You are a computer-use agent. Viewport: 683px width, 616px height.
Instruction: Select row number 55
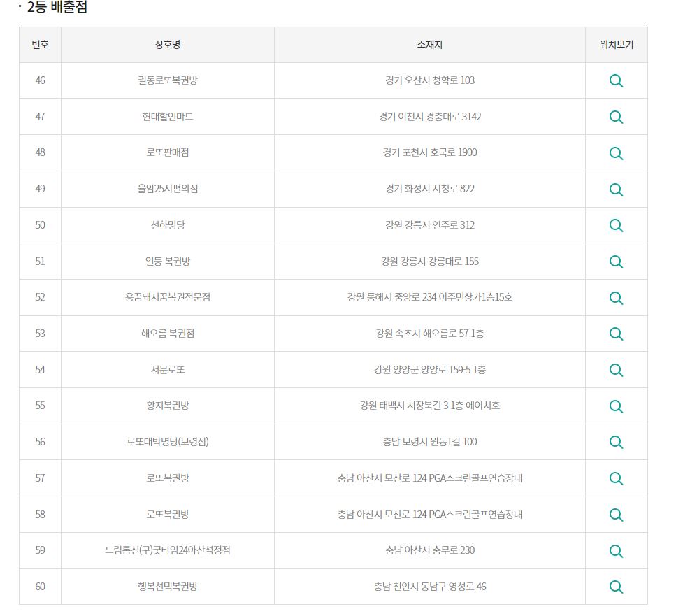pyautogui.click(x=40, y=406)
